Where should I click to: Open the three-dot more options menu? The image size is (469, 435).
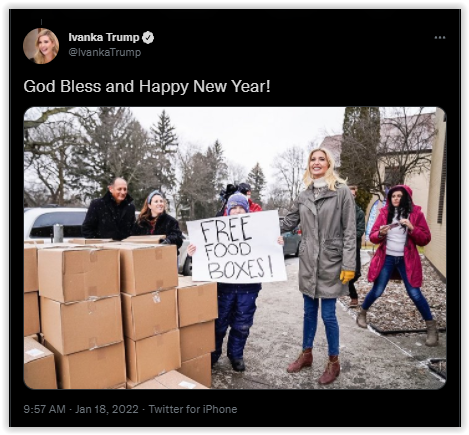click(440, 38)
